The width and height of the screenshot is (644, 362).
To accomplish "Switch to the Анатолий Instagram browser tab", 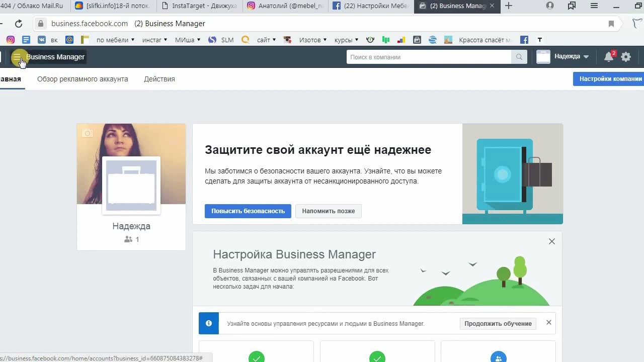I will (286, 6).
